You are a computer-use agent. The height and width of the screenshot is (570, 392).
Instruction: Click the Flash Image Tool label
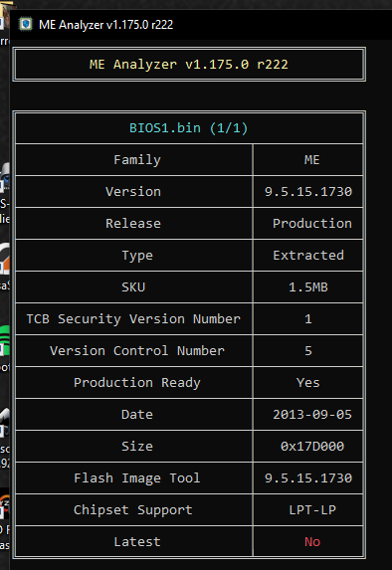137,478
